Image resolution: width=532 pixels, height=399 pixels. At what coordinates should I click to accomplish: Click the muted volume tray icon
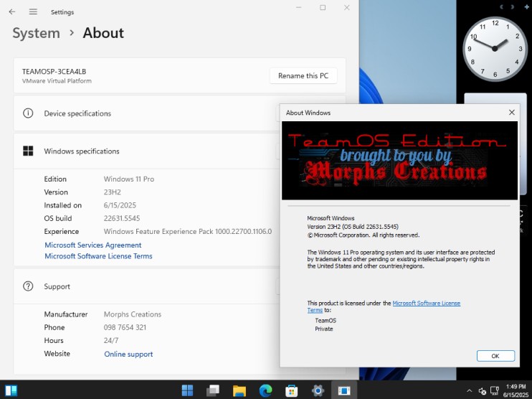[482, 391]
